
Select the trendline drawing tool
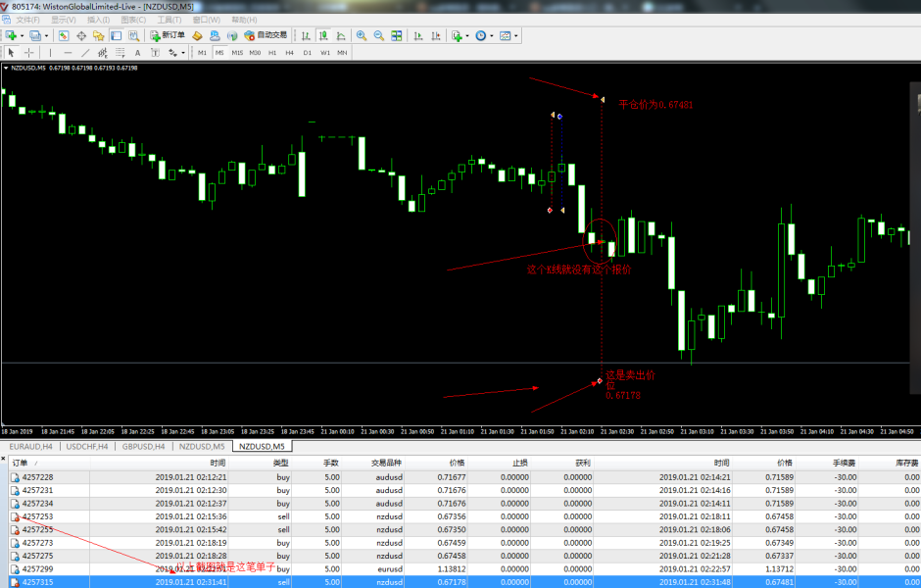[84, 52]
